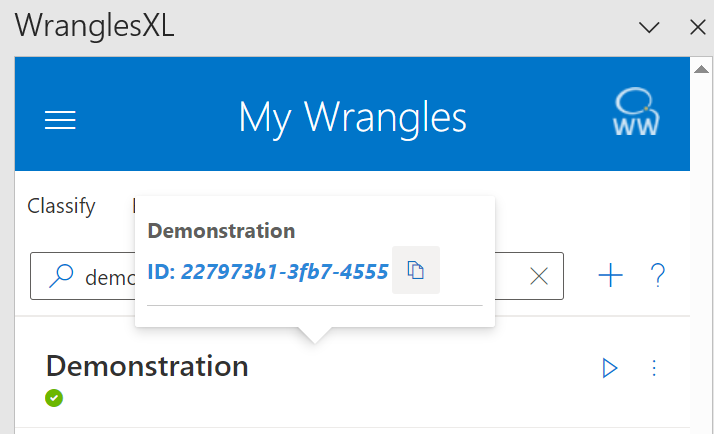Image resolution: width=714 pixels, height=434 pixels.
Task: Open the hamburger navigation menu
Action: tap(60, 120)
